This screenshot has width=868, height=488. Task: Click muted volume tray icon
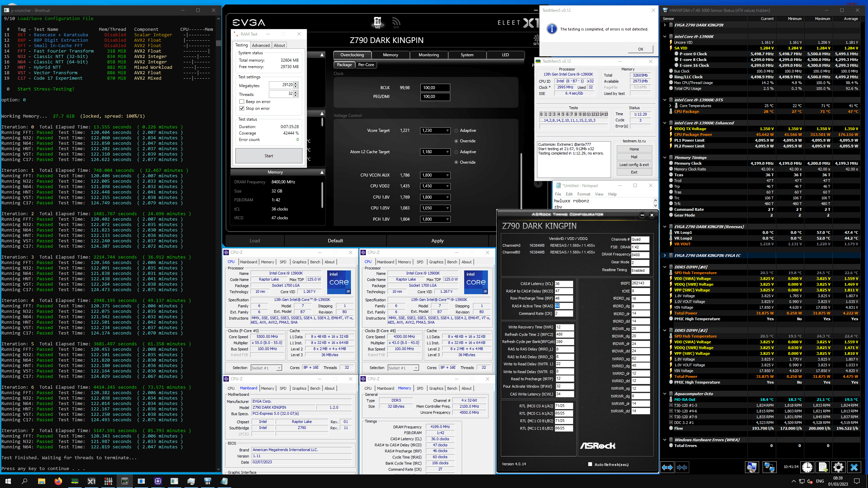tap(810, 481)
